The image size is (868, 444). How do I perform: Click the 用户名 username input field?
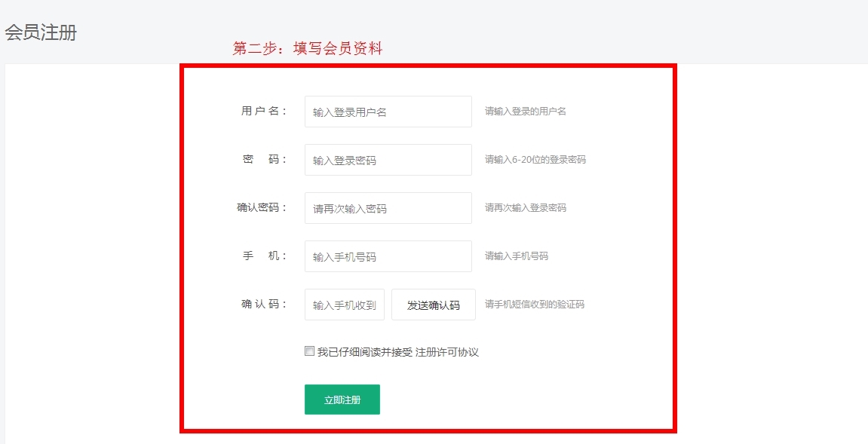pyautogui.click(x=388, y=112)
